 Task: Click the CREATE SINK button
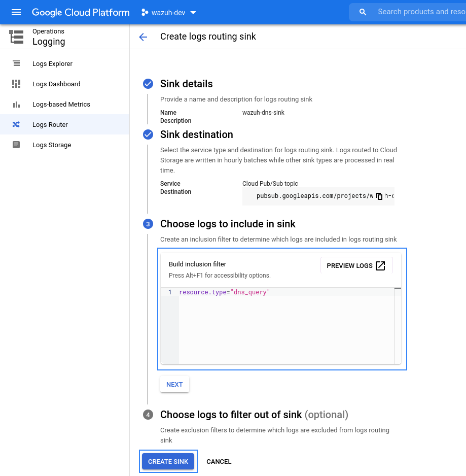tap(168, 461)
